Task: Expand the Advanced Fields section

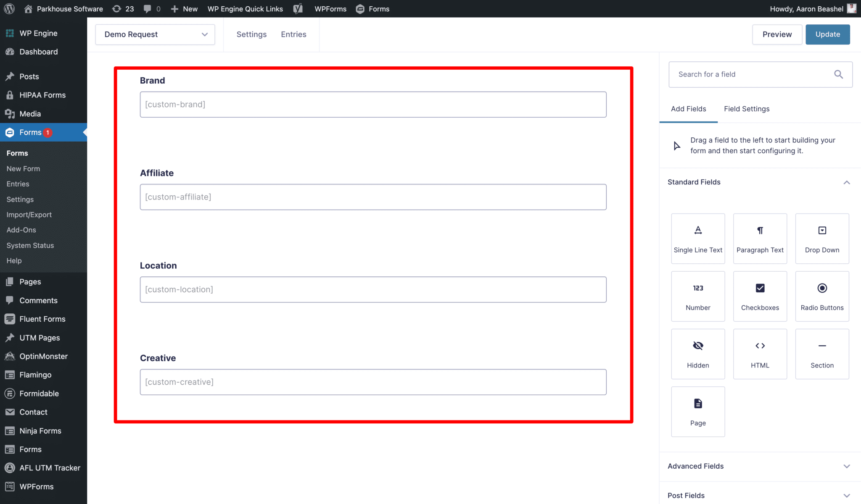Action: point(847,466)
